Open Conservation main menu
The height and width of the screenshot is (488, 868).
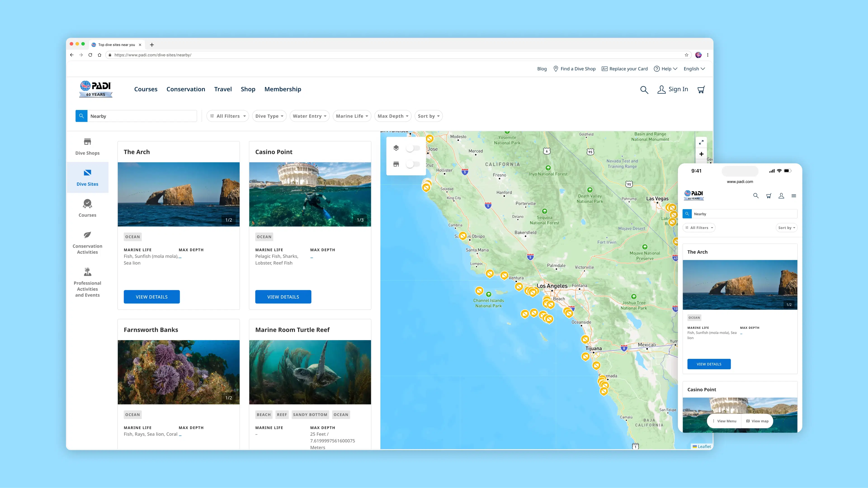tap(186, 89)
